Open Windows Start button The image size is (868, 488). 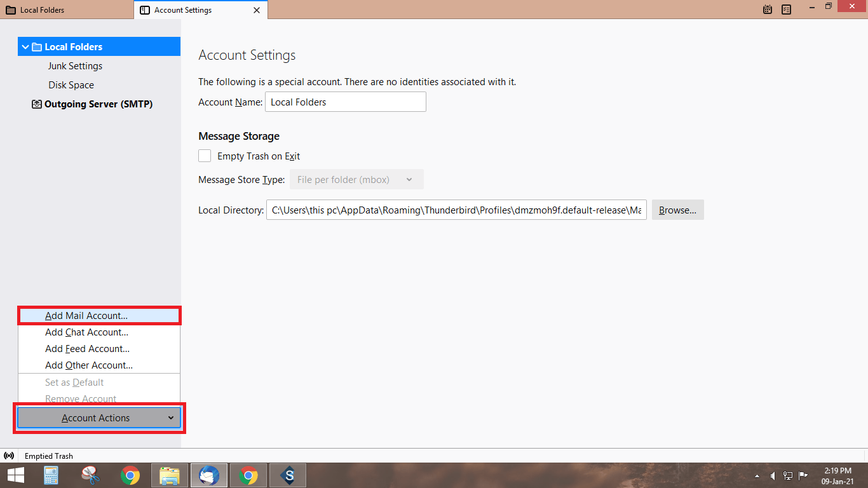tap(16, 475)
